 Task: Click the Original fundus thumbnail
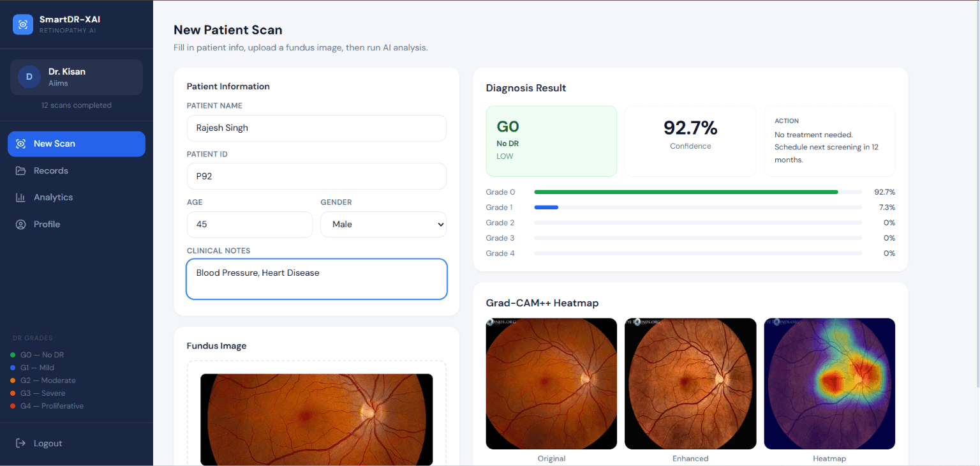(x=551, y=384)
